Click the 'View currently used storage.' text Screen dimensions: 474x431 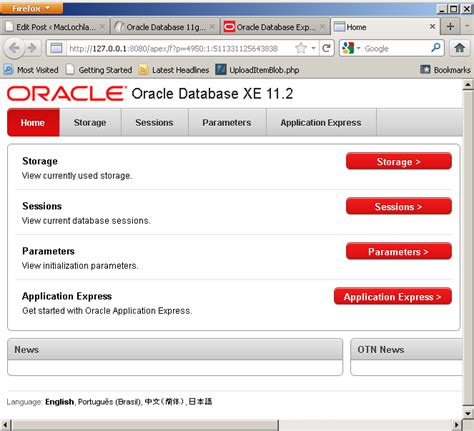(77, 176)
